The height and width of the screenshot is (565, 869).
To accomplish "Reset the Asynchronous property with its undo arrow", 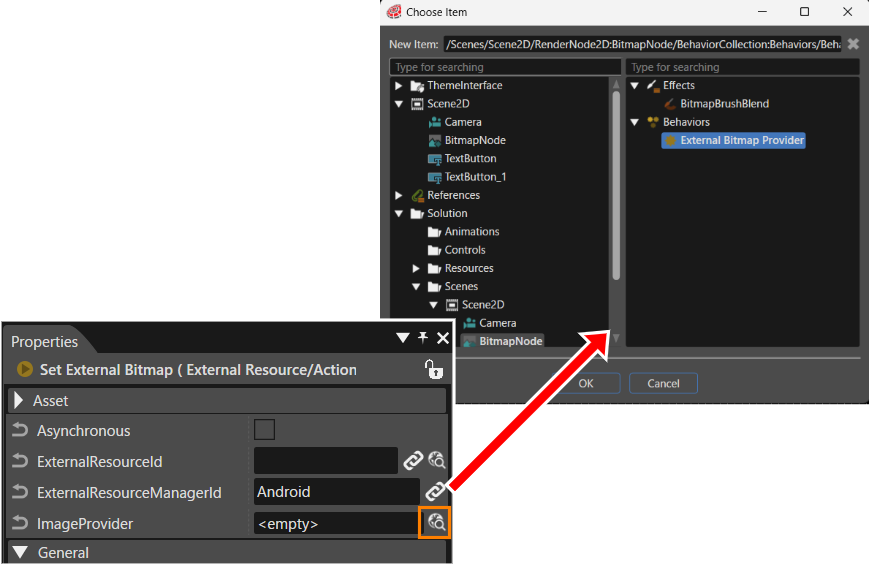I will (x=20, y=430).
